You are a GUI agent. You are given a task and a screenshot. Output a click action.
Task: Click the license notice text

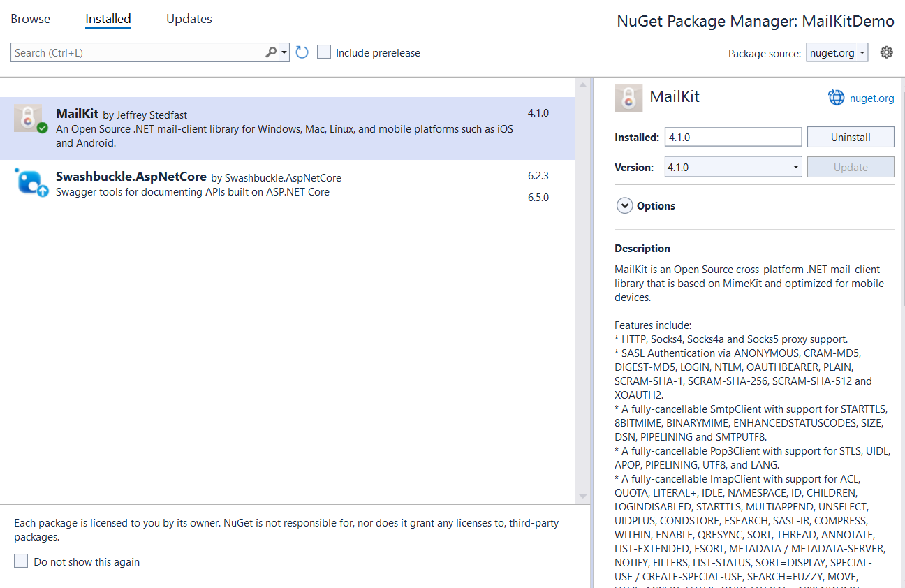point(287,530)
